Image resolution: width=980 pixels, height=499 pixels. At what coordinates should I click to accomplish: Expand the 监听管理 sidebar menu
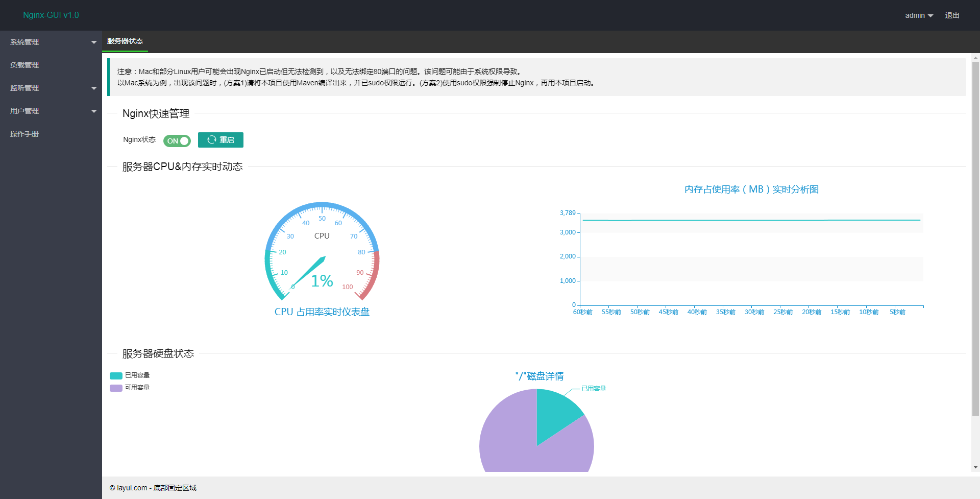[51, 88]
